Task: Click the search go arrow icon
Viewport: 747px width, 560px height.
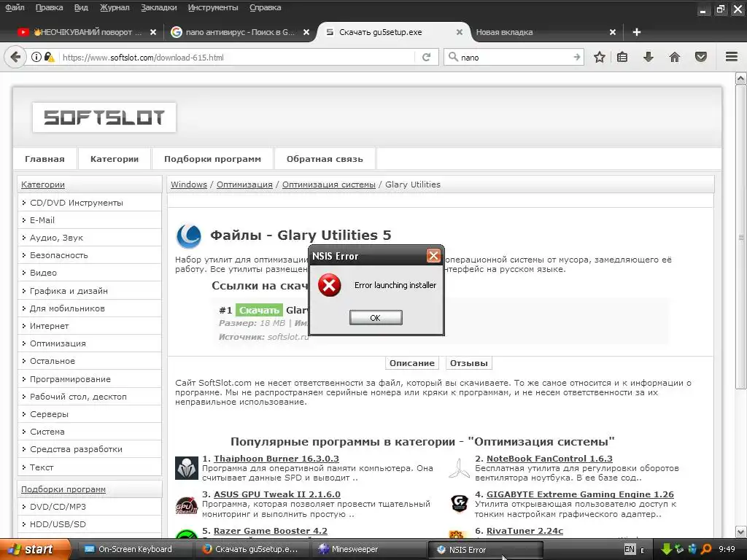Action: pos(577,57)
